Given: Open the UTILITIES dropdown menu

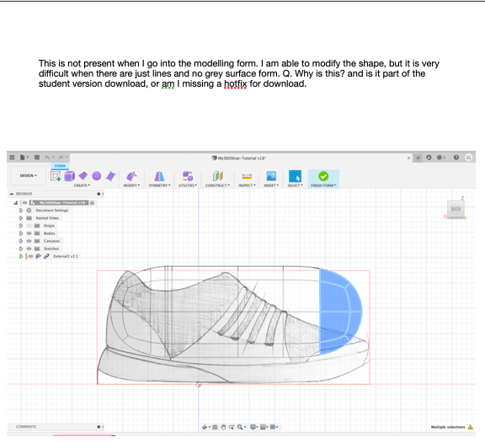Looking at the screenshot, I should pos(188,185).
